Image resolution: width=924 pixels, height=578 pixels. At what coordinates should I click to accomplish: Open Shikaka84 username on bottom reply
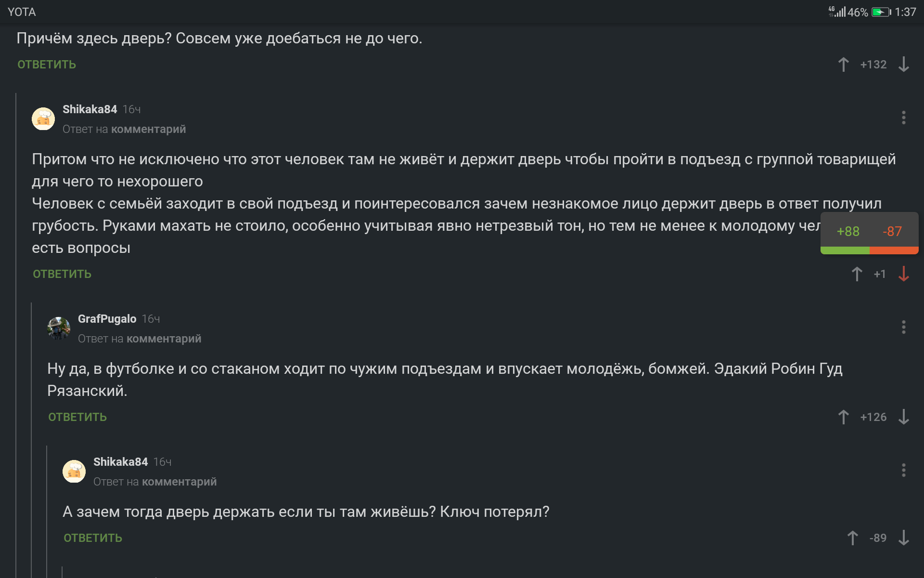pyautogui.click(x=120, y=462)
